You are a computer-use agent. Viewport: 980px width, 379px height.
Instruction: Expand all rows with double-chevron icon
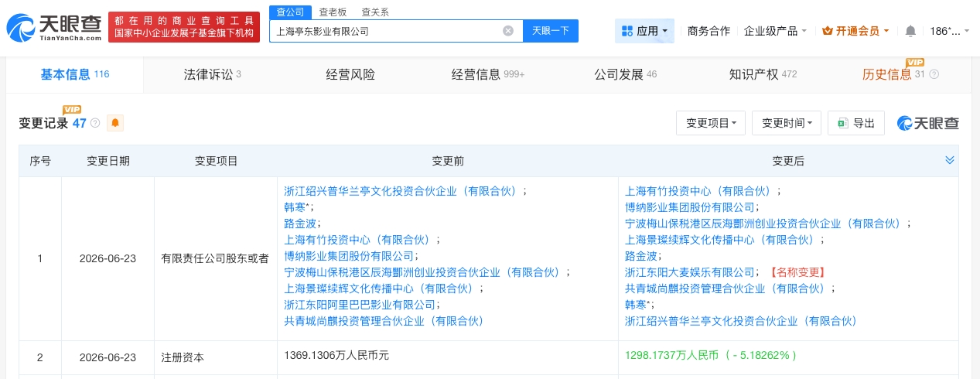[x=950, y=160]
